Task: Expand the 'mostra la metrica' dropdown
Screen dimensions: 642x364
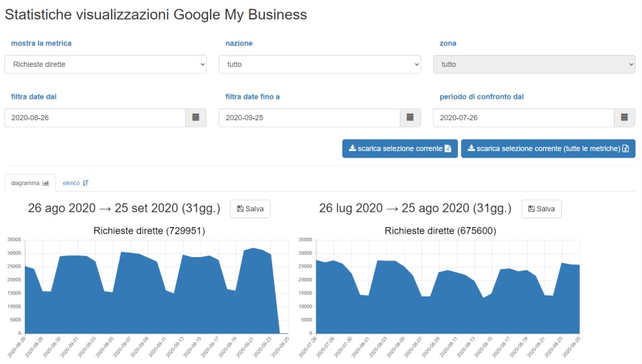Action: point(106,64)
